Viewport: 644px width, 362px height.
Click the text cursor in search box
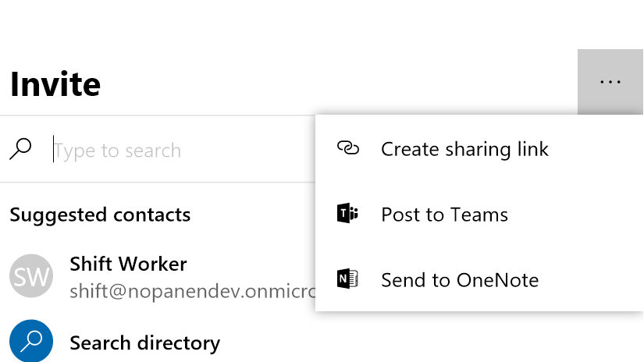click(54, 150)
